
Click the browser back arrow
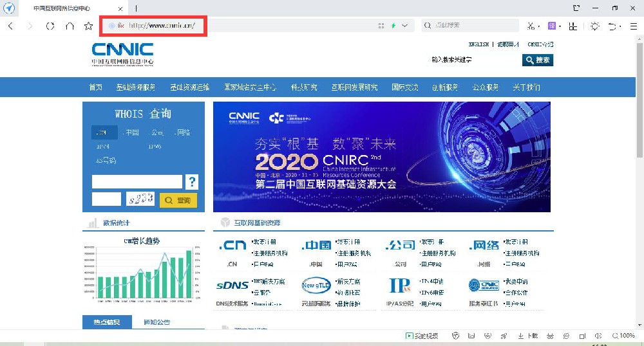point(10,26)
